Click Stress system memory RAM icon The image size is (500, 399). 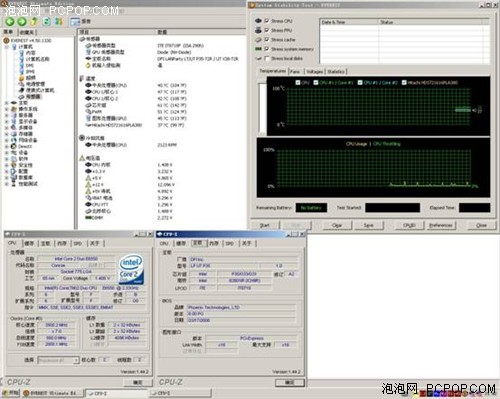258,49
